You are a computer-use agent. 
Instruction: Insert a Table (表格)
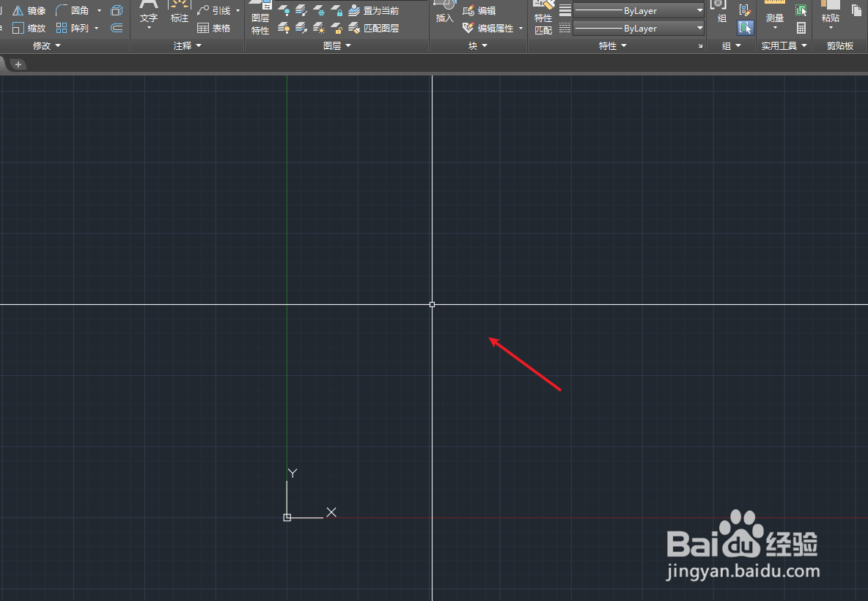[x=213, y=29]
